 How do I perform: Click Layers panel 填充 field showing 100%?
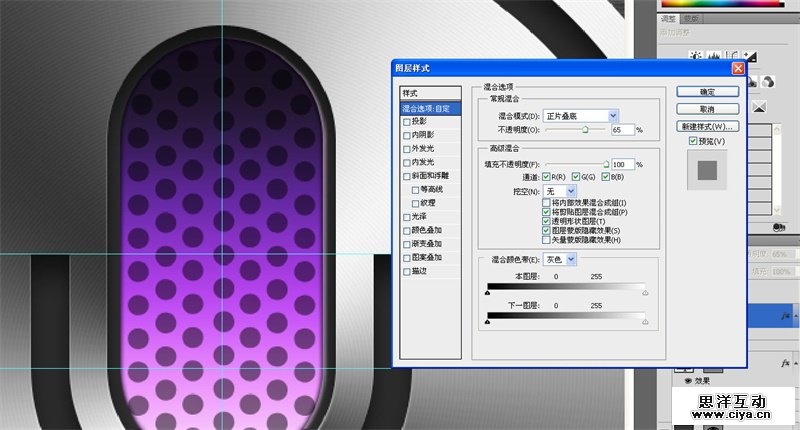coord(784,272)
